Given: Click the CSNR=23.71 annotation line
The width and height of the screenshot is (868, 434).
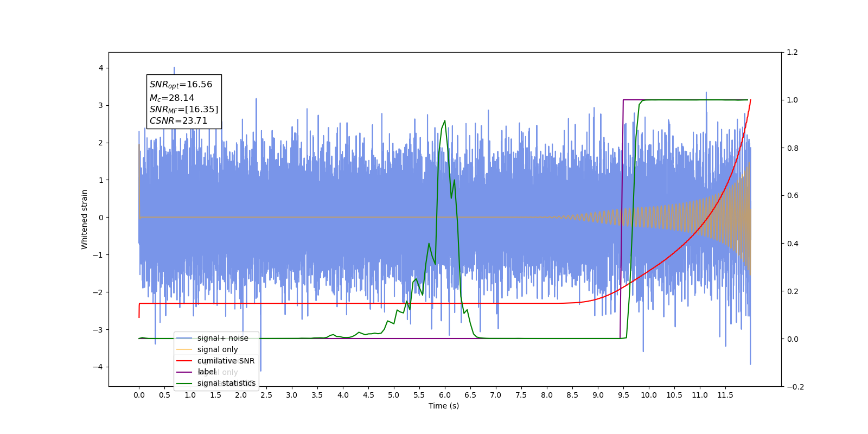Looking at the screenshot, I should pos(178,120).
